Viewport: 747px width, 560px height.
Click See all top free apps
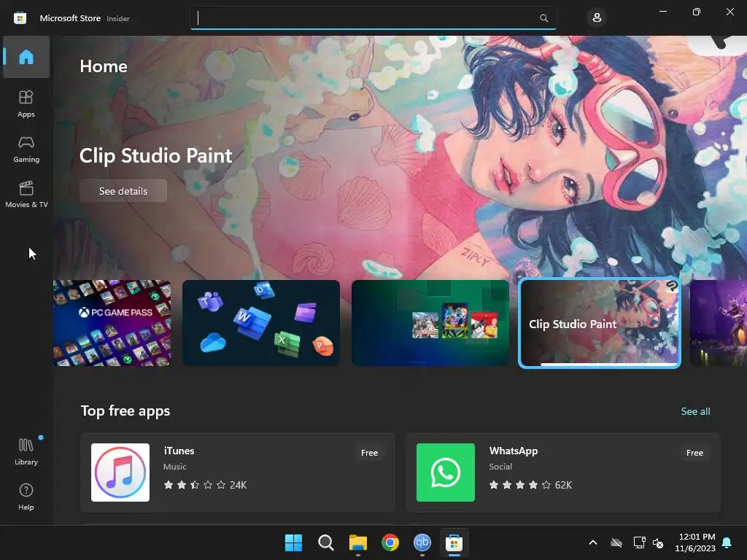click(695, 411)
